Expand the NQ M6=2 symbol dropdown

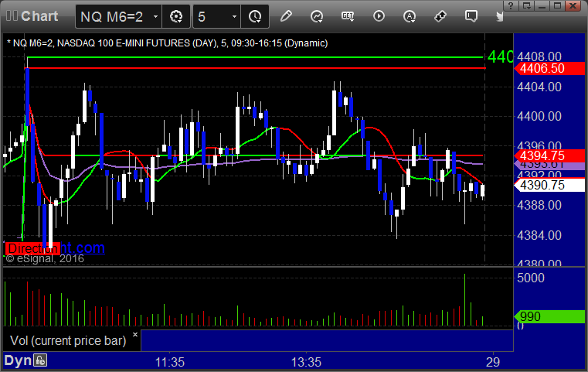[155, 16]
